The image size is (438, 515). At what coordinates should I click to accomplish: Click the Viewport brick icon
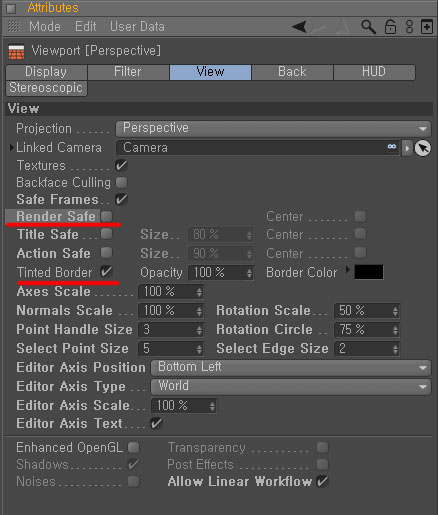[16, 52]
